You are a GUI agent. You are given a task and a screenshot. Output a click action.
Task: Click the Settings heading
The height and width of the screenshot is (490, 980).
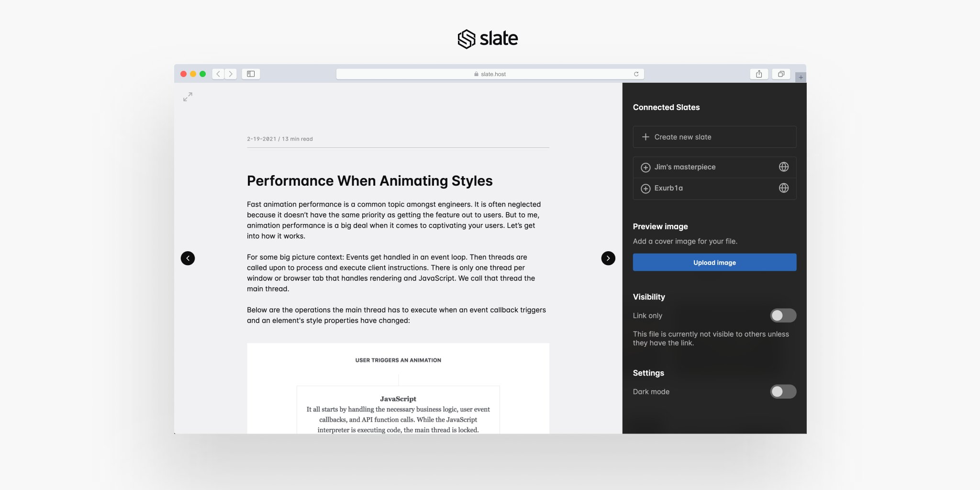point(648,373)
